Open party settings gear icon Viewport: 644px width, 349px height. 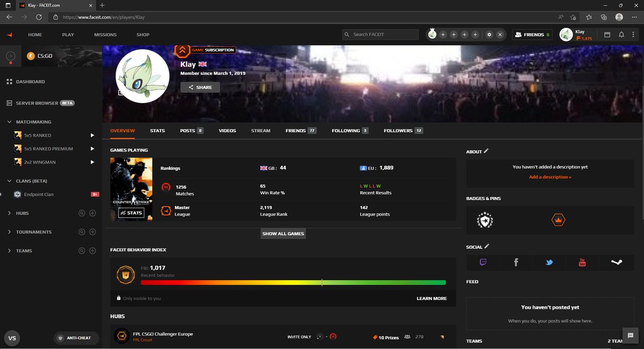tap(489, 34)
